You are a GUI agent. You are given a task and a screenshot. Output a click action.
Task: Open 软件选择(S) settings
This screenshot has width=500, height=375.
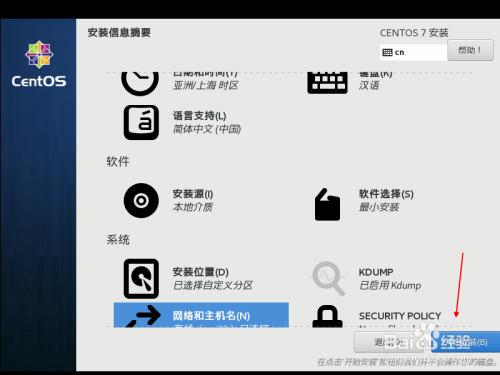[386, 194]
